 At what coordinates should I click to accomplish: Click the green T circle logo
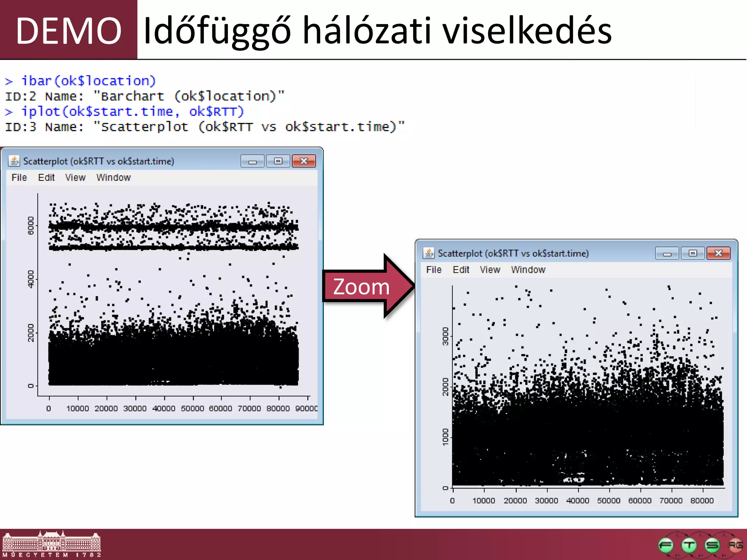pos(689,545)
